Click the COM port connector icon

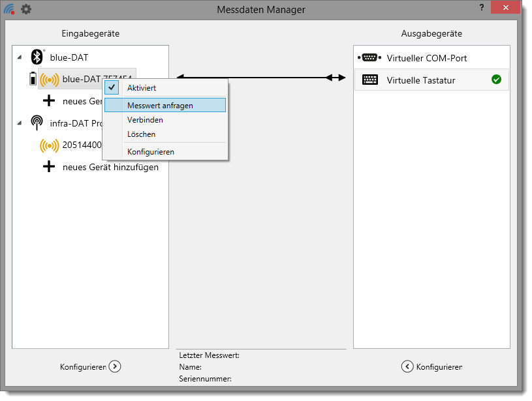tap(369, 58)
